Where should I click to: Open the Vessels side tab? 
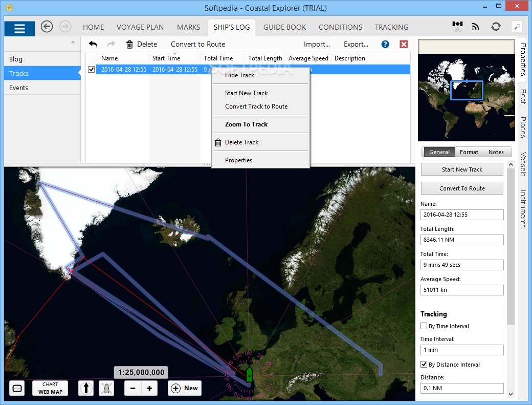point(522,164)
